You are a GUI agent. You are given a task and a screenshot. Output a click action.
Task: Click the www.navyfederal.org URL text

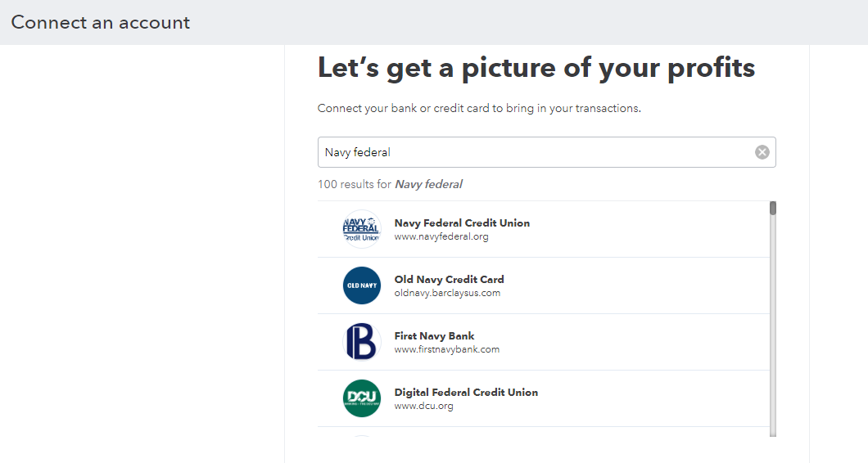[441, 236]
